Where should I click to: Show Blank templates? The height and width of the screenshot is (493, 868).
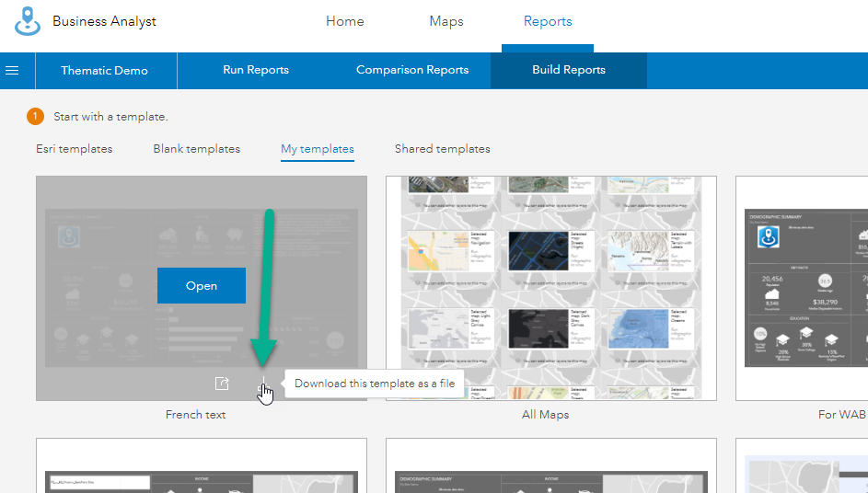tap(196, 149)
